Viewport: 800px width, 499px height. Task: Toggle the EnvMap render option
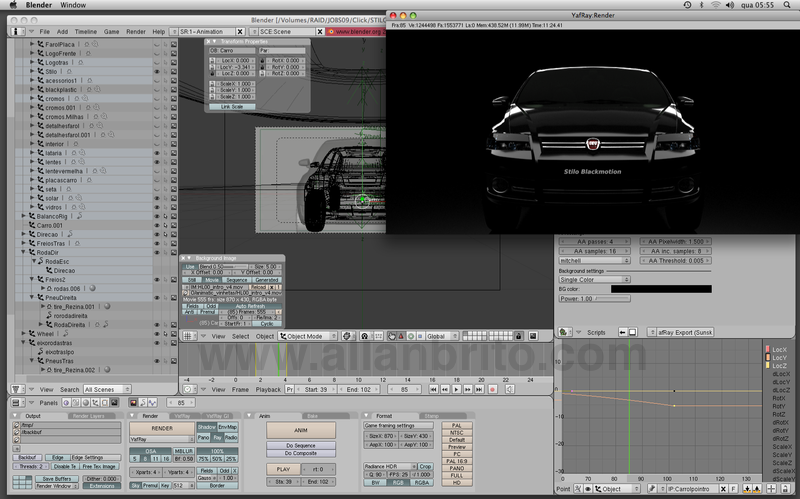228,427
